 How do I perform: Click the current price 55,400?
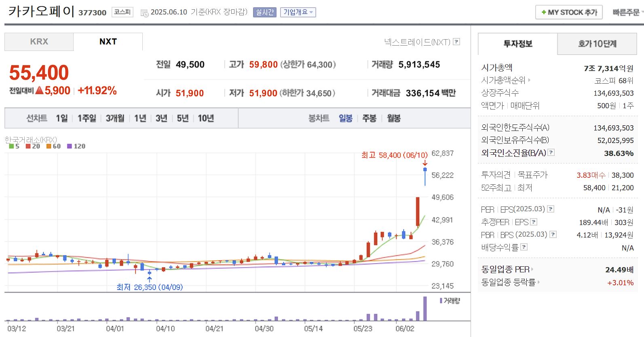(39, 73)
